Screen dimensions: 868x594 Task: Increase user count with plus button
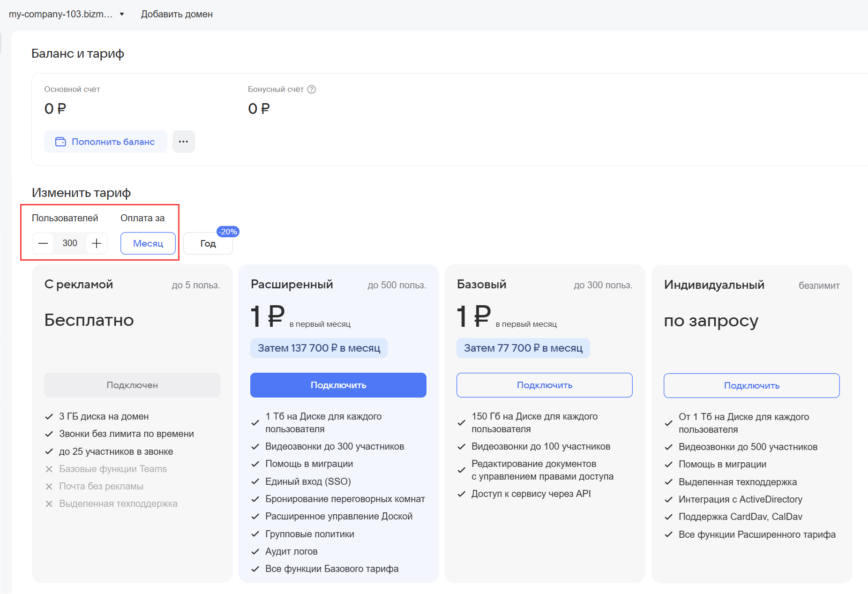tap(97, 243)
